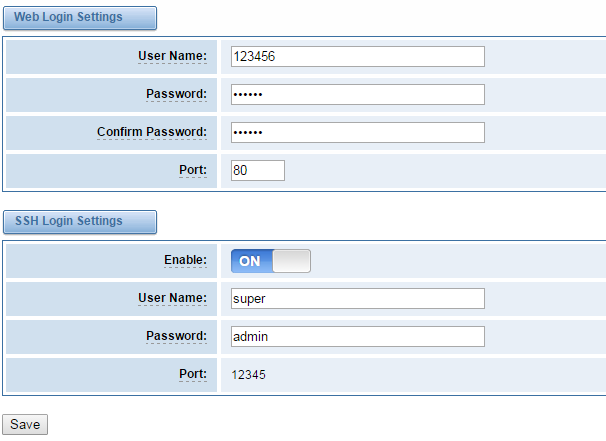606x441 pixels.
Task: Focus the Web Login Password field
Action: [357, 94]
